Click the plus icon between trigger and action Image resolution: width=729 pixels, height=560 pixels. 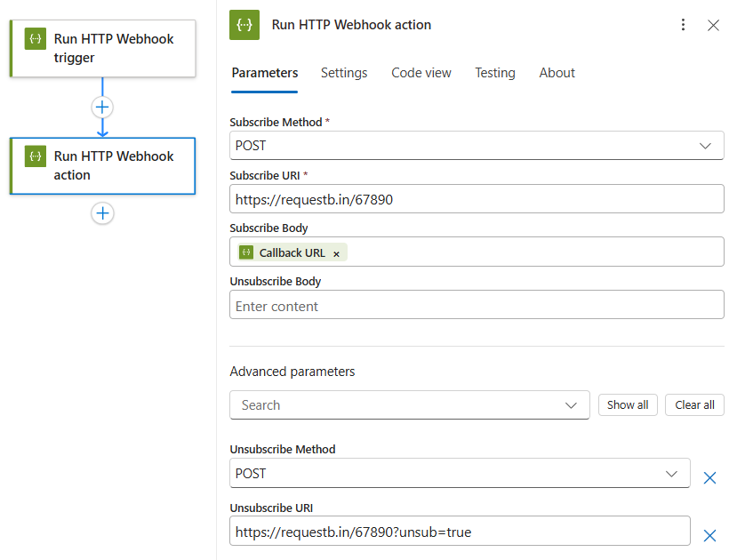[102, 107]
